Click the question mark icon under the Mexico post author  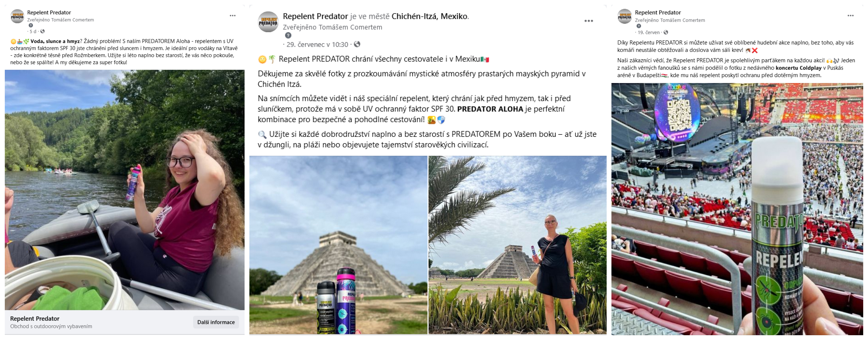tap(288, 35)
